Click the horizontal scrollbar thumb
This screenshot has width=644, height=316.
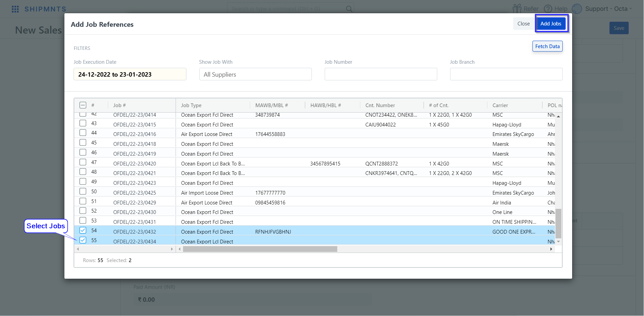pyautogui.click(x=260, y=249)
